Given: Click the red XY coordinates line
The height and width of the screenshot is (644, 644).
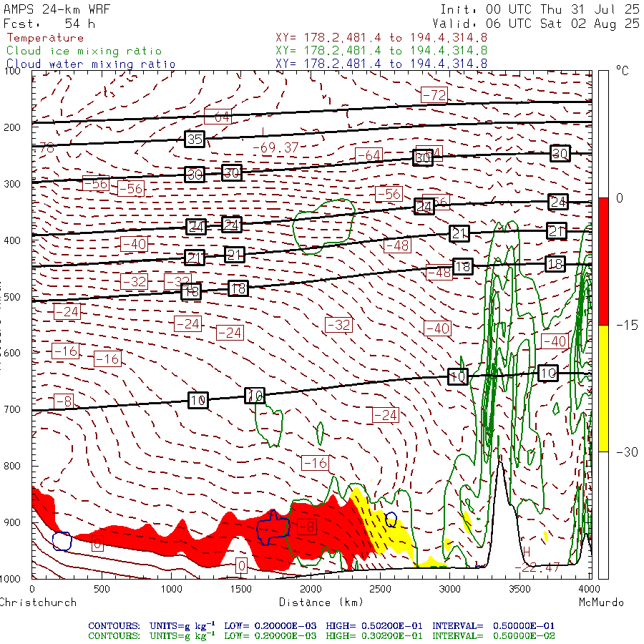Looking at the screenshot, I should (x=381, y=38).
